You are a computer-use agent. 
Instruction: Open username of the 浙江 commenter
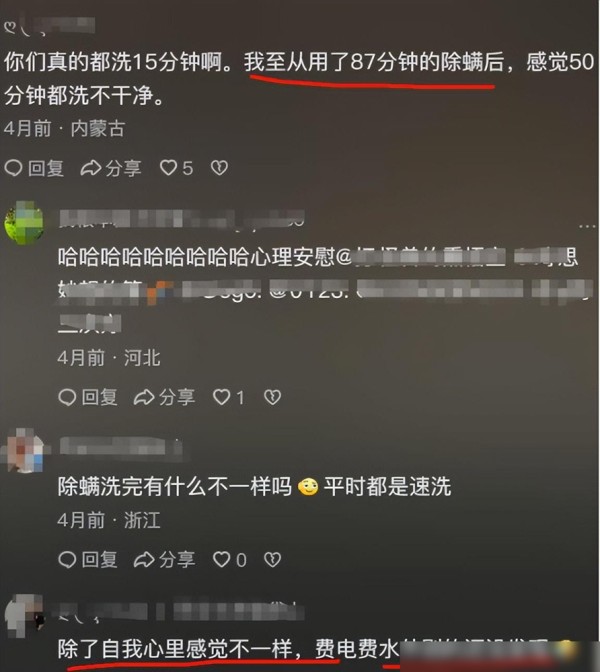pos(121,447)
